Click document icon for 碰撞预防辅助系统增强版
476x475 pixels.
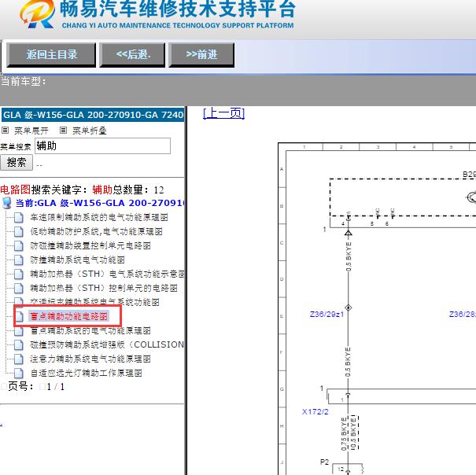point(19,344)
